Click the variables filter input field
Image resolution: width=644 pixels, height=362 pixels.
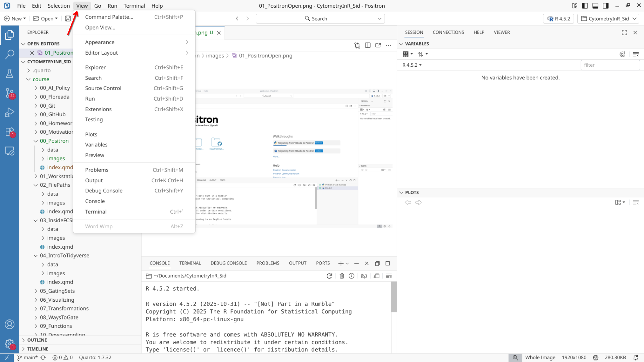(610, 65)
